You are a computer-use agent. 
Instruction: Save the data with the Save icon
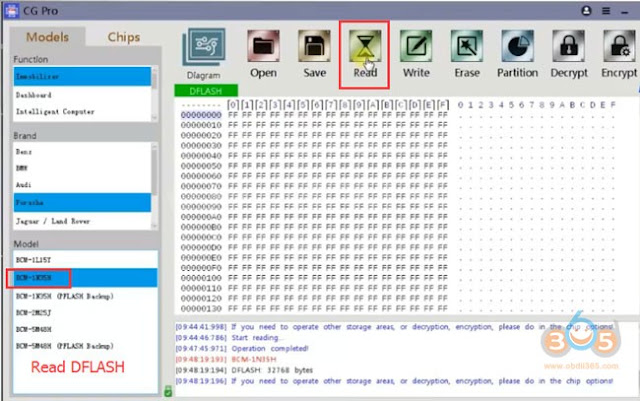314,46
